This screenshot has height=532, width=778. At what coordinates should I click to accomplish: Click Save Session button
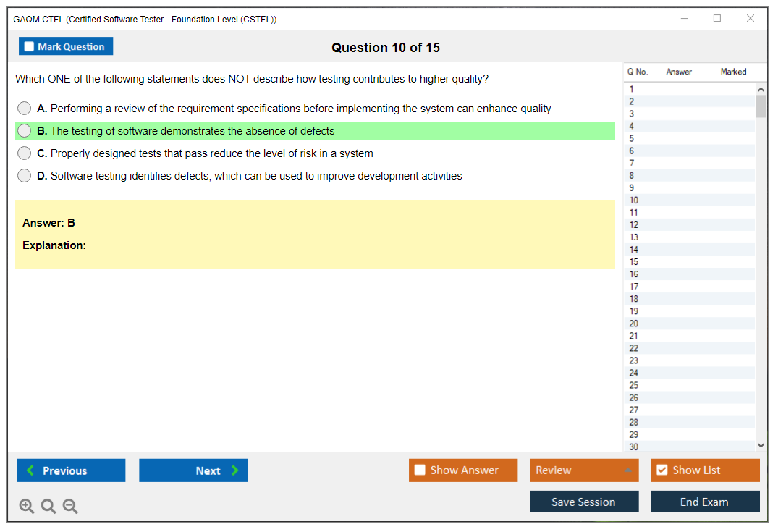click(584, 502)
